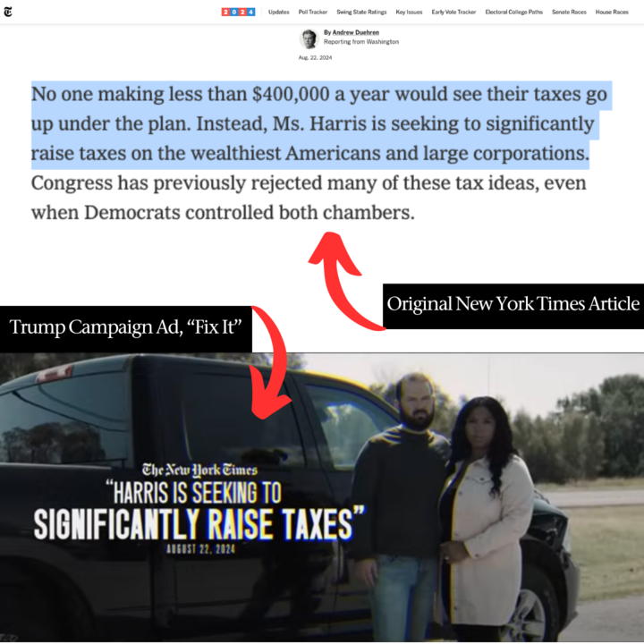The width and height of the screenshot is (644, 644).
Task: Click the Aug. 22, 2024 date
Action: click(315, 57)
